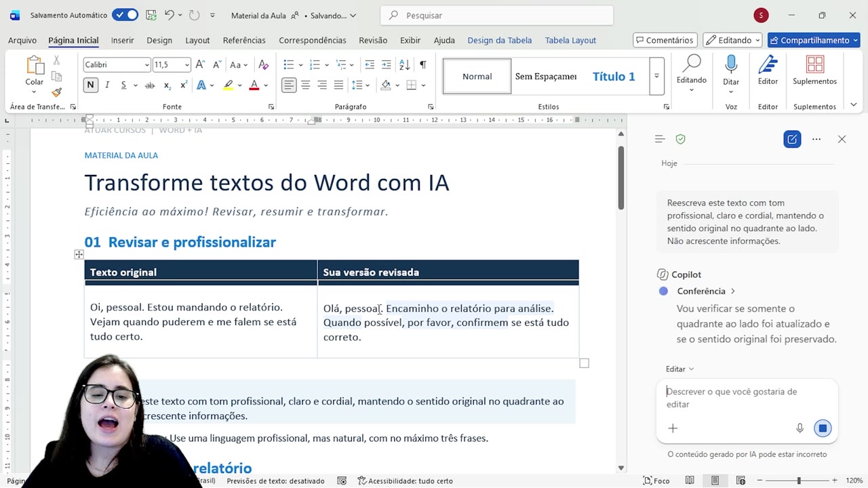Screen dimensions: 868x488
Task: Apply superscript formatting
Action: 183,85
